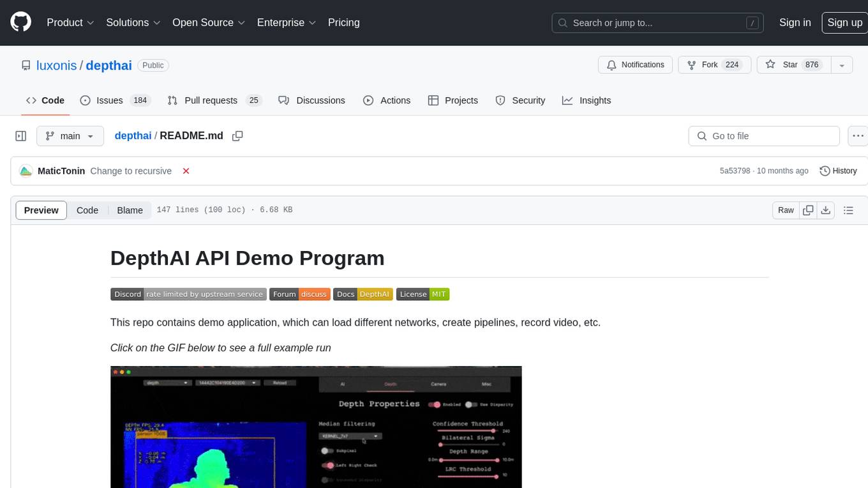Switch to the Code tab
The height and width of the screenshot is (488, 868).
point(45,100)
